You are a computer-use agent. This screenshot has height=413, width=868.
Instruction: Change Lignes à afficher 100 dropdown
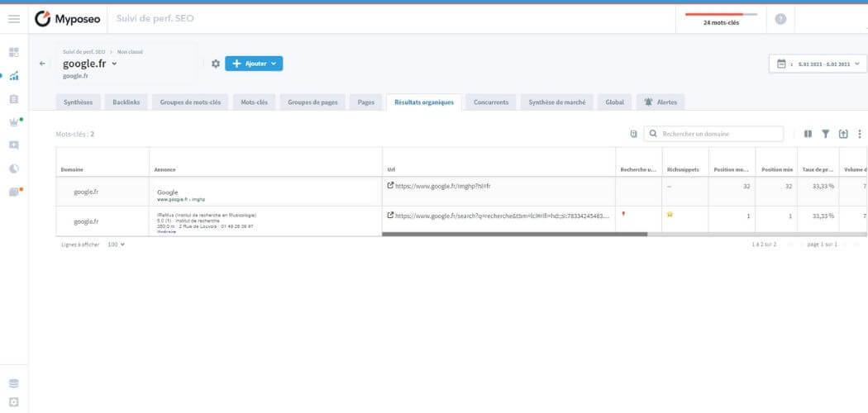[x=117, y=244]
